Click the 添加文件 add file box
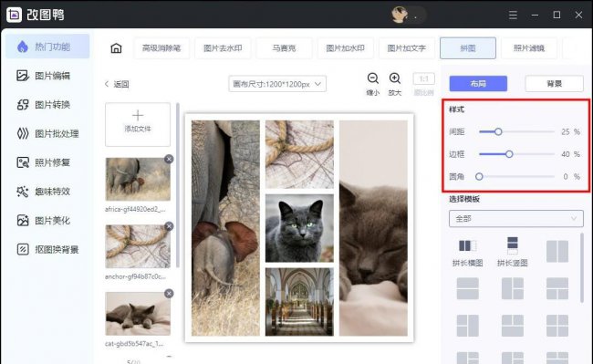Image resolution: width=593 pixels, height=364 pixels. point(138,124)
